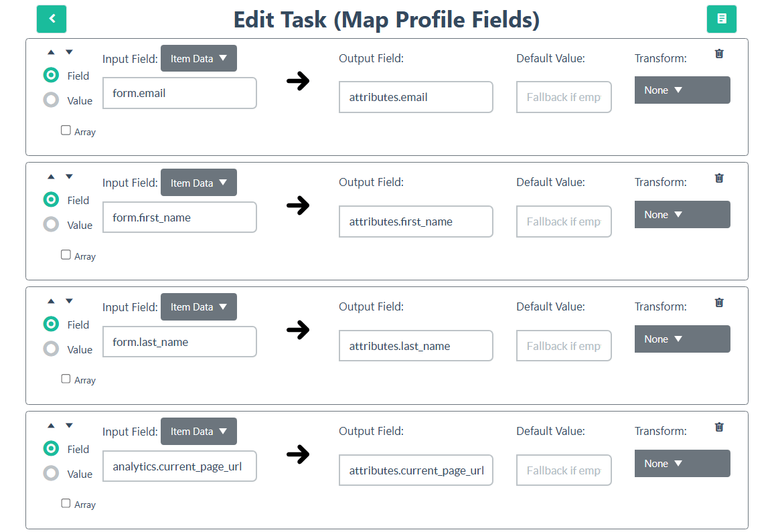Go back using the green back button
776x532 pixels.
pyautogui.click(x=52, y=19)
